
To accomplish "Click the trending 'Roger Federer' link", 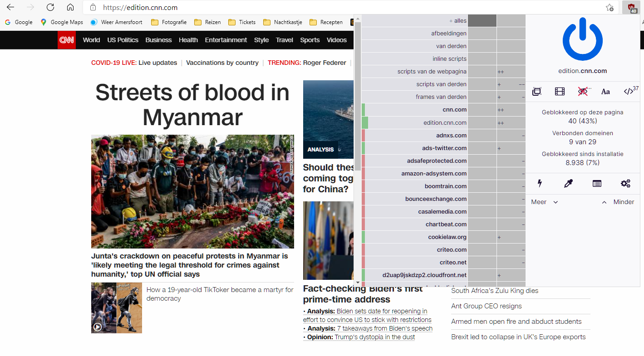I will 324,63.
